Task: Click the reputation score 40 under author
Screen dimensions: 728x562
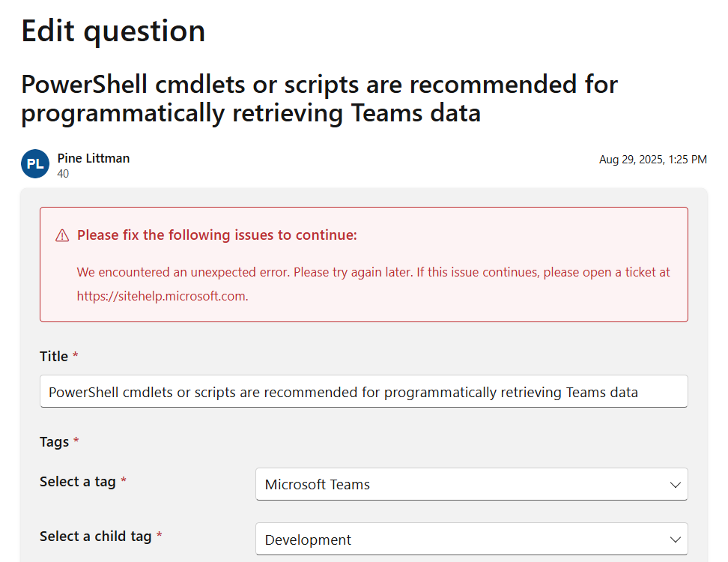Action: (63, 174)
